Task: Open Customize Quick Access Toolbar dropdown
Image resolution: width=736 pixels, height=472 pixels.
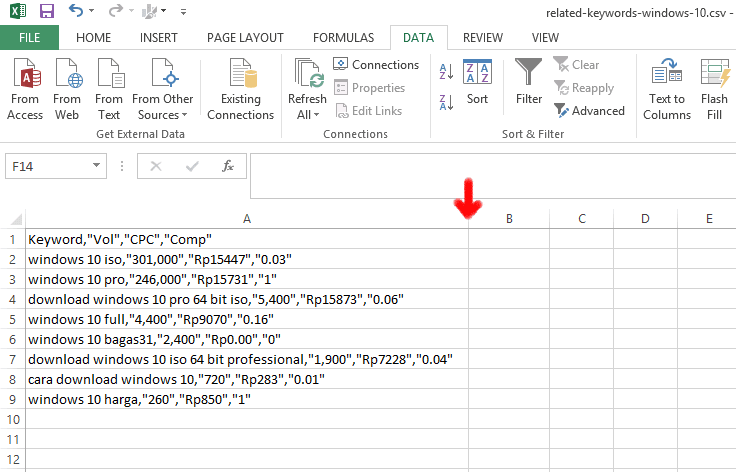Action: coord(183,12)
